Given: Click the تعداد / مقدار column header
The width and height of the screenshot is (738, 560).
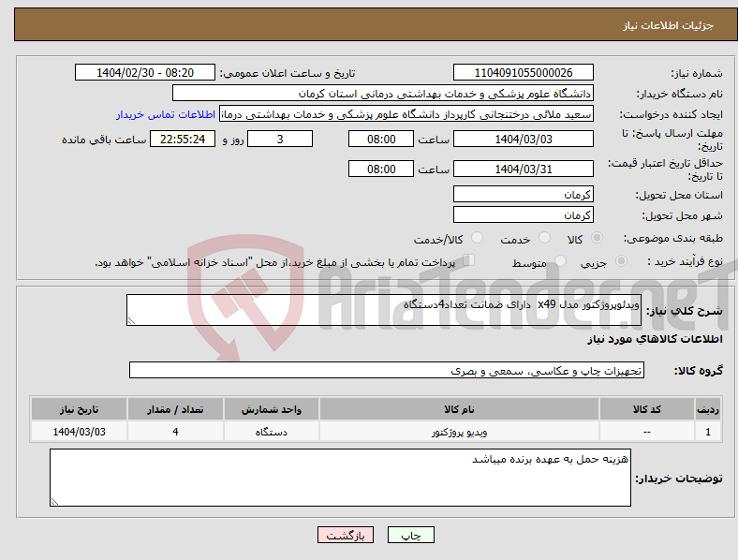Looking at the screenshot, I should click(175, 409).
